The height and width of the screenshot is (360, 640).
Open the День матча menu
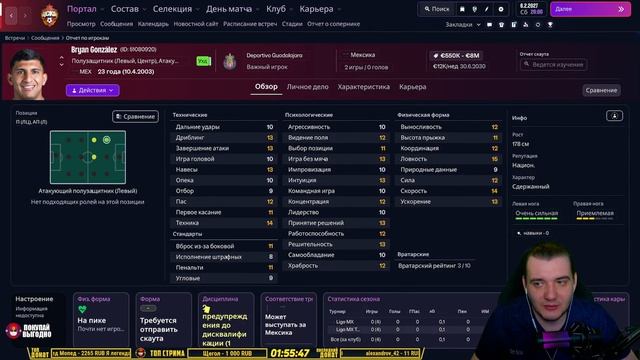pos(229,9)
